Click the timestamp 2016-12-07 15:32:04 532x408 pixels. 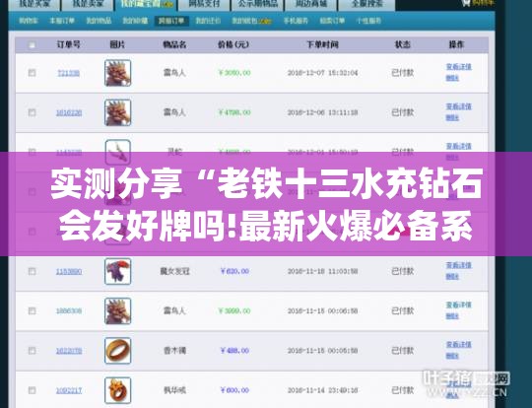pos(323,73)
